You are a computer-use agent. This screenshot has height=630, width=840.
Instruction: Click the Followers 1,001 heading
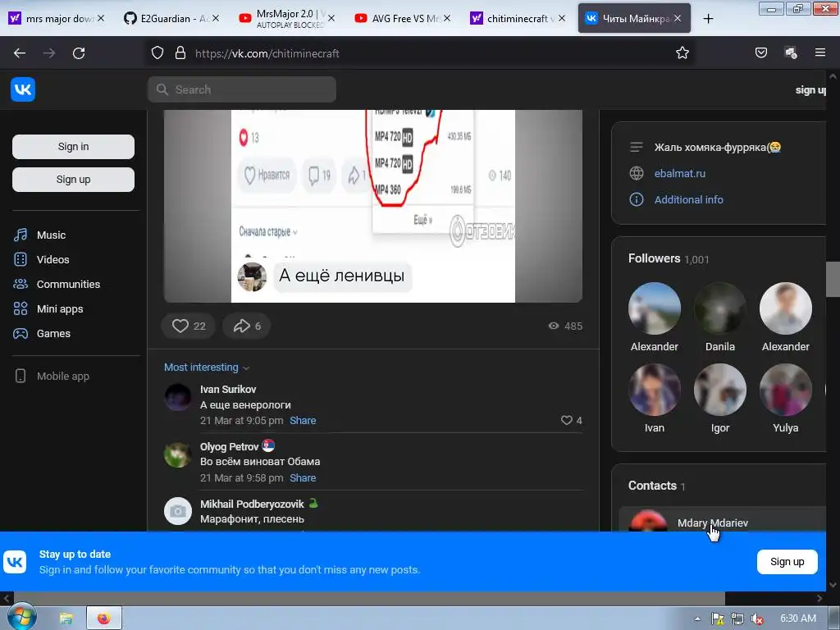pyautogui.click(x=669, y=258)
